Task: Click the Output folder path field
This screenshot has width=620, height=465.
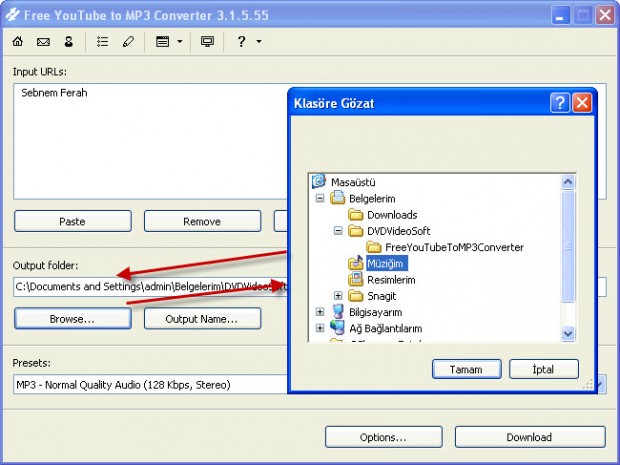Action: click(x=150, y=287)
